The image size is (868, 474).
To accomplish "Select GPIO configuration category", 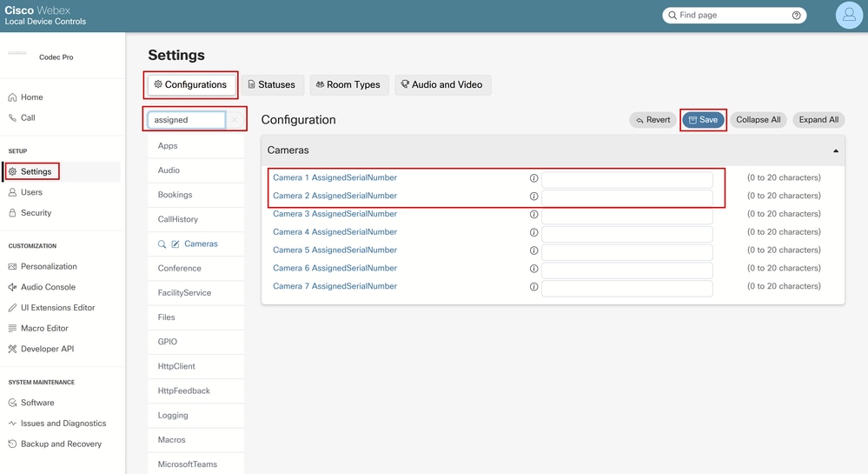I will [196, 342].
